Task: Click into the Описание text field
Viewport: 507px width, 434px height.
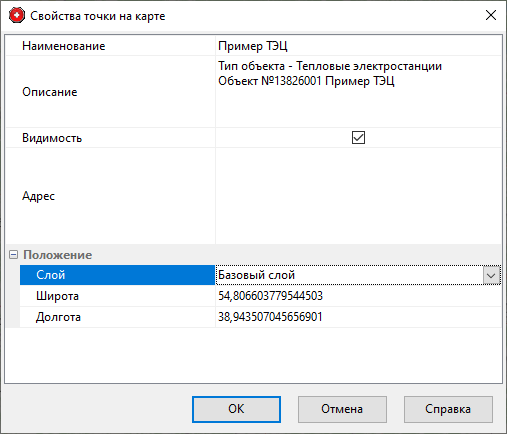Action: tap(358, 92)
